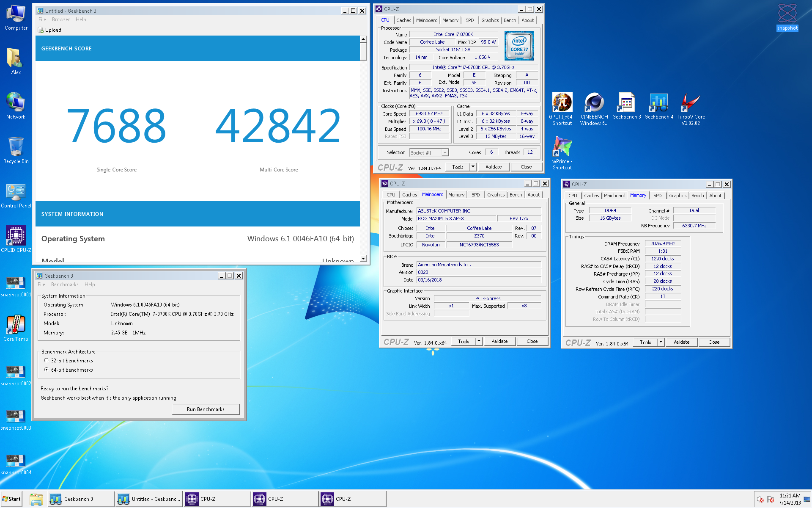This screenshot has height=508, width=812.
Task: Click the DRAM Frequency 2076.9 MHz value
Action: (662, 243)
